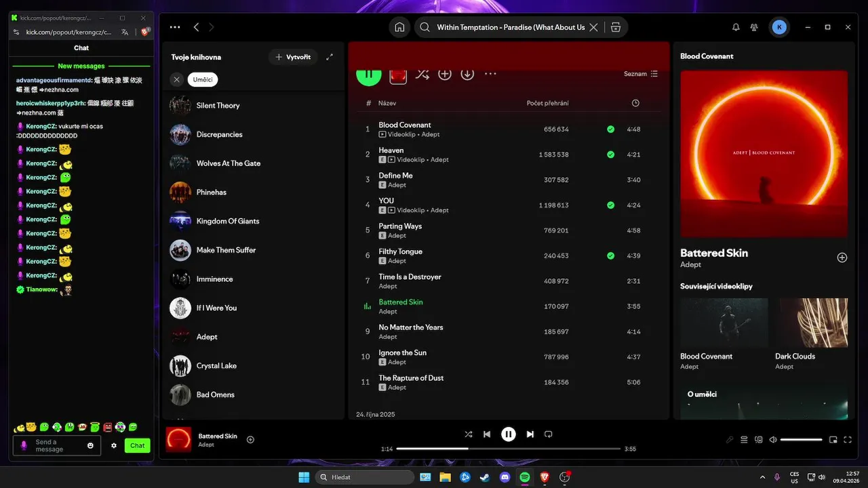868x488 pixels.
Task: Pause playback with the white center button
Action: pos(509,434)
